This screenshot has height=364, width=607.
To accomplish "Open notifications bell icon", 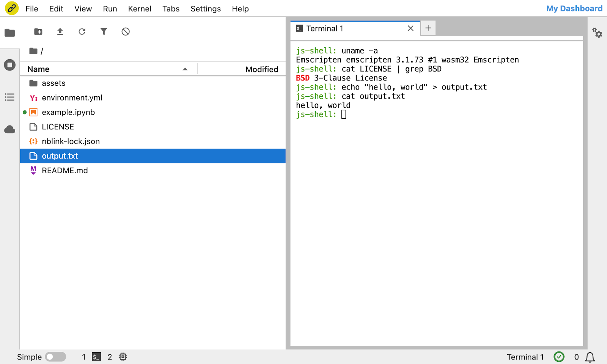I will pyautogui.click(x=590, y=357).
